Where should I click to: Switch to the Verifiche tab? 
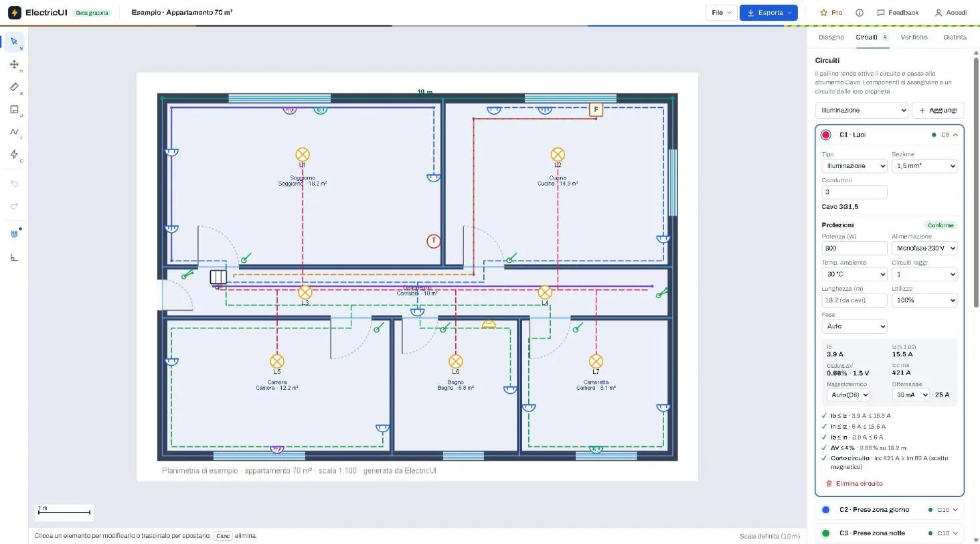click(x=914, y=38)
